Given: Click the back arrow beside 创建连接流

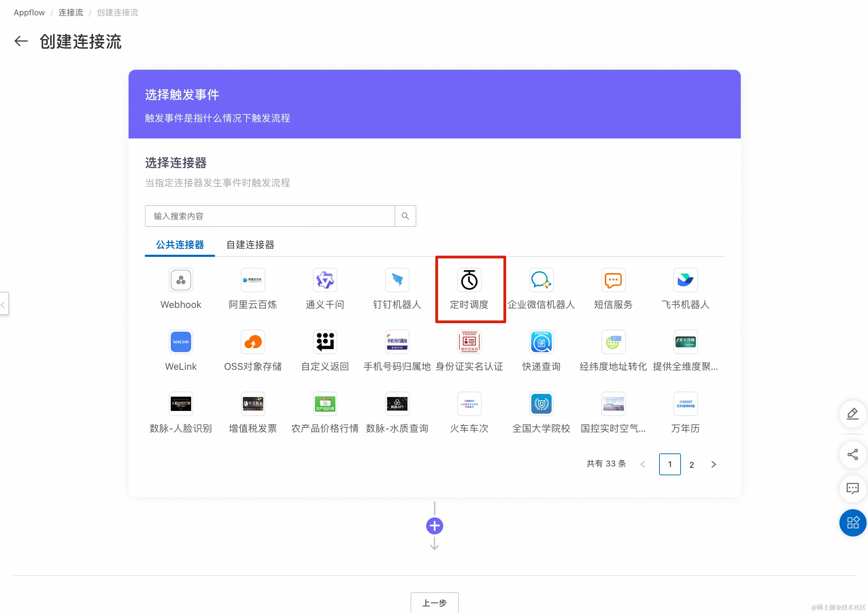Looking at the screenshot, I should 21,41.
